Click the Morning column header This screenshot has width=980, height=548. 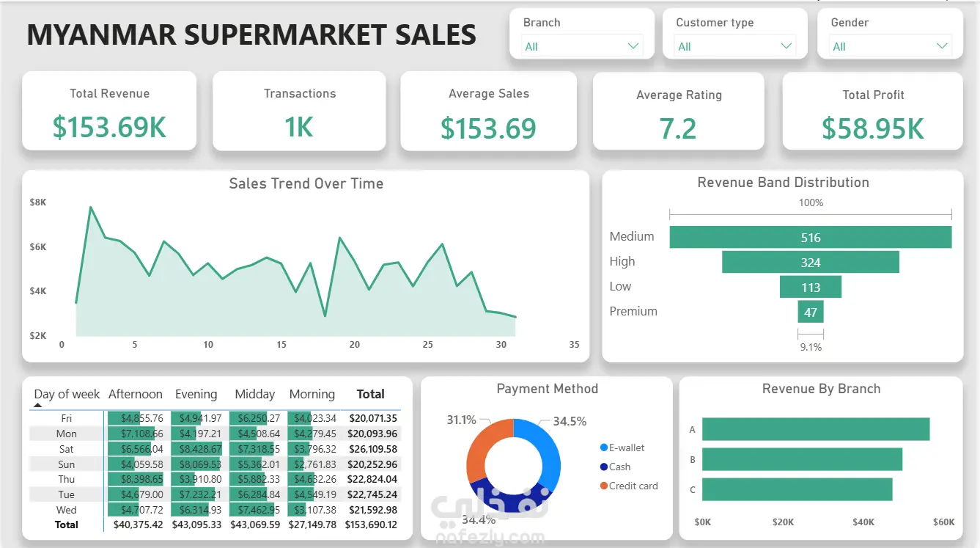[312, 394]
